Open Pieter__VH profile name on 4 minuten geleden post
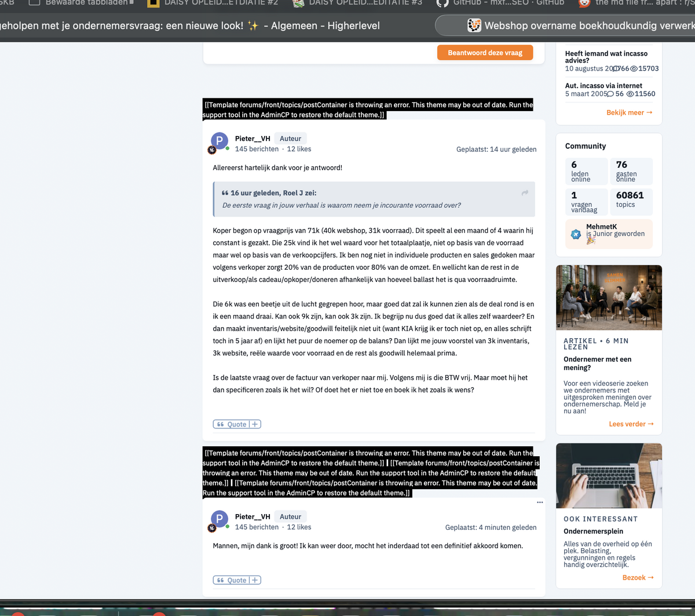The width and height of the screenshot is (695, 616). 253,516
